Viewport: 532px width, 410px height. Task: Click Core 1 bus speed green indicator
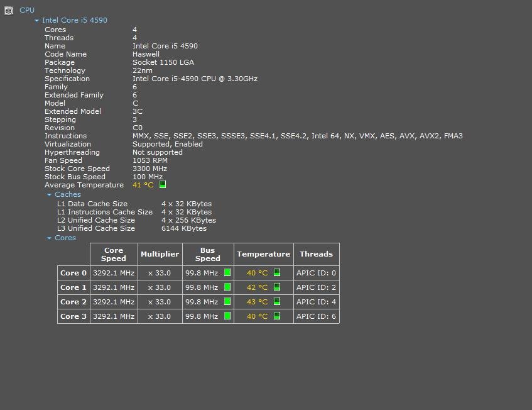click(227, 287)
